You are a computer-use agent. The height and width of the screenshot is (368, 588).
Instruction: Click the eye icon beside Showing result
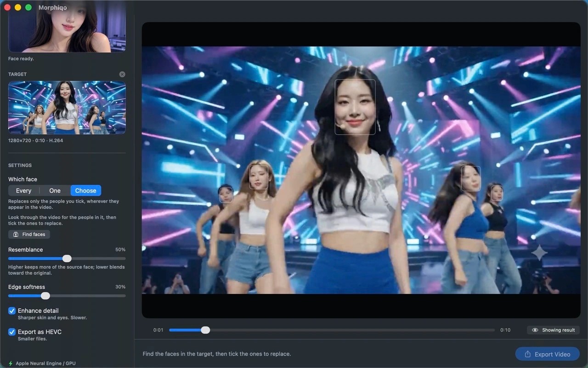(x=535, y=330)
